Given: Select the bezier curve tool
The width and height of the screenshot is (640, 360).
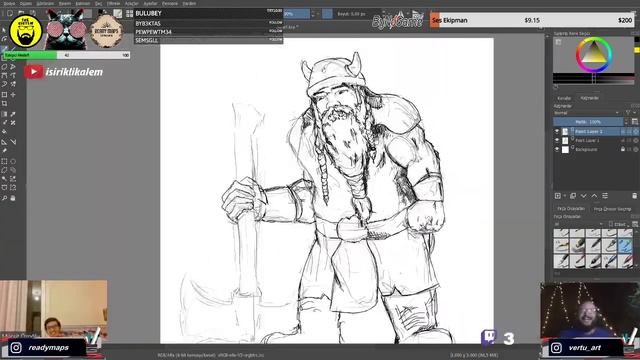Looking at the screenshot, I should (x=4, y=76).
